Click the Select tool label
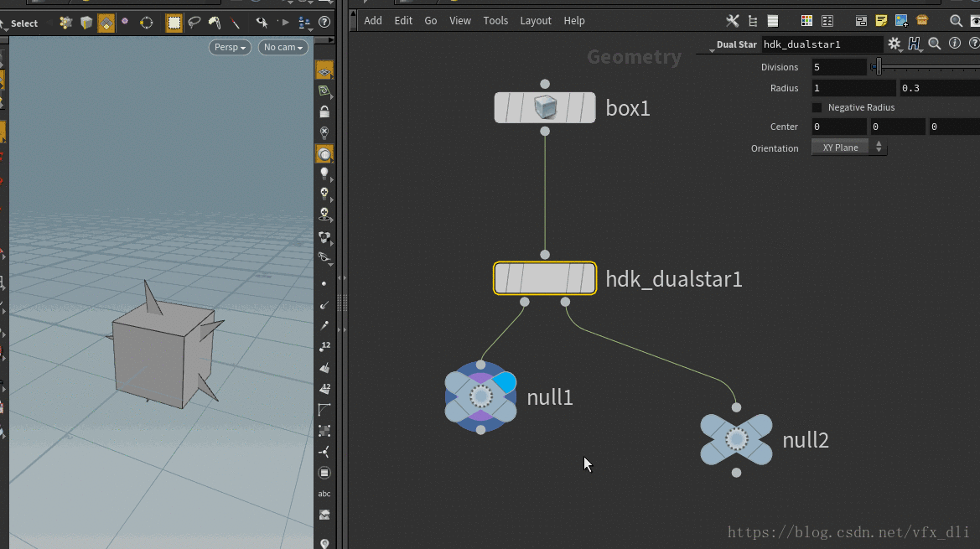The width and height of the screenshot is (980, 549). point(23,23)
